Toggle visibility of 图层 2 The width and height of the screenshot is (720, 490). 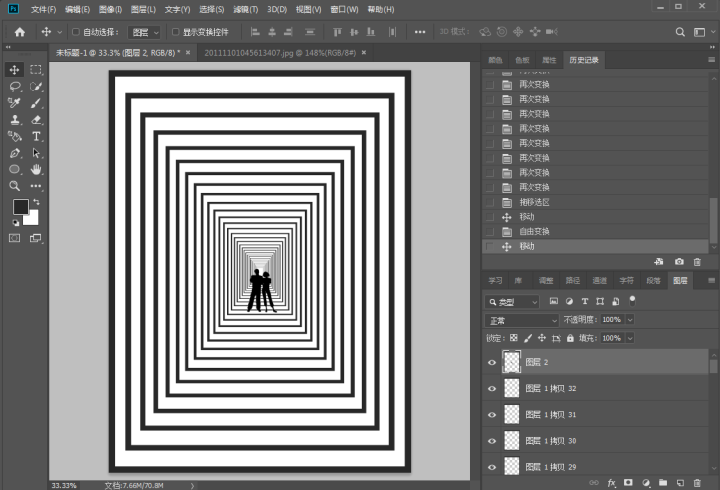pos(492,362)
